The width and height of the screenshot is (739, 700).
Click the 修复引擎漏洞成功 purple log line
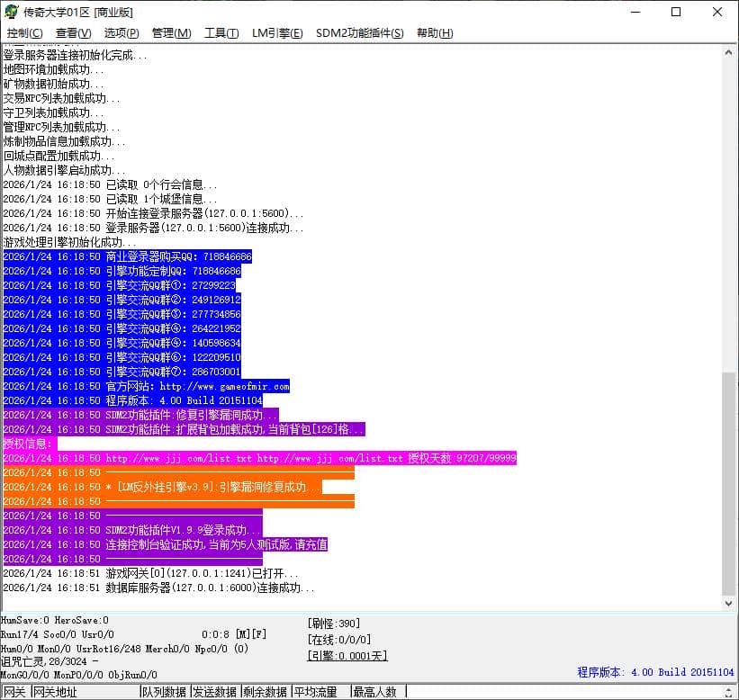pos(141,416)
